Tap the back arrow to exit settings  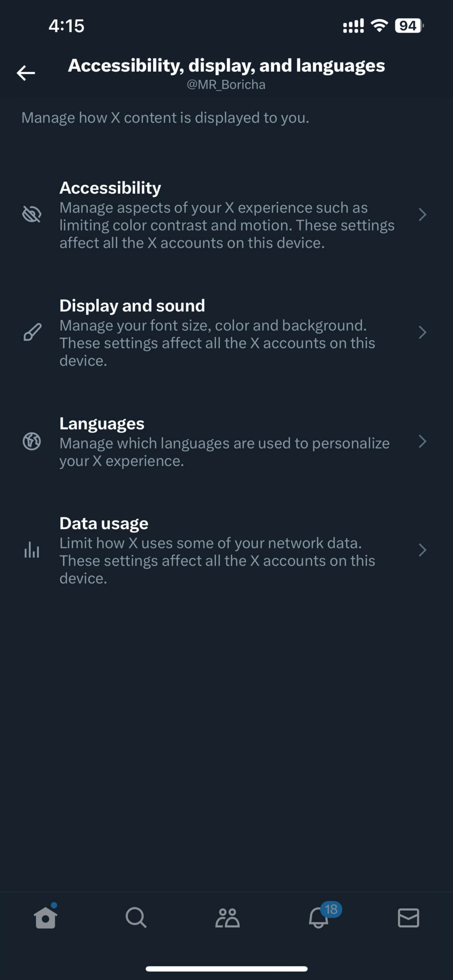pos(25,73)
